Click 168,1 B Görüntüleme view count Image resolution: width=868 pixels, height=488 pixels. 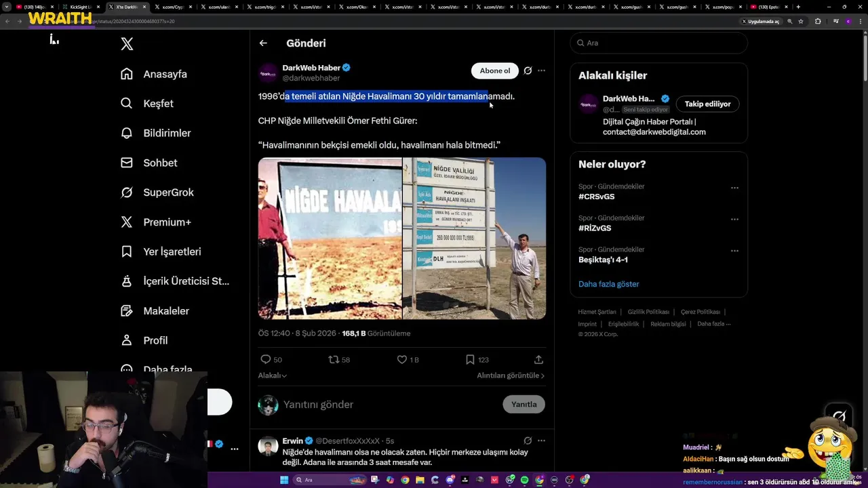click(376, 333)
